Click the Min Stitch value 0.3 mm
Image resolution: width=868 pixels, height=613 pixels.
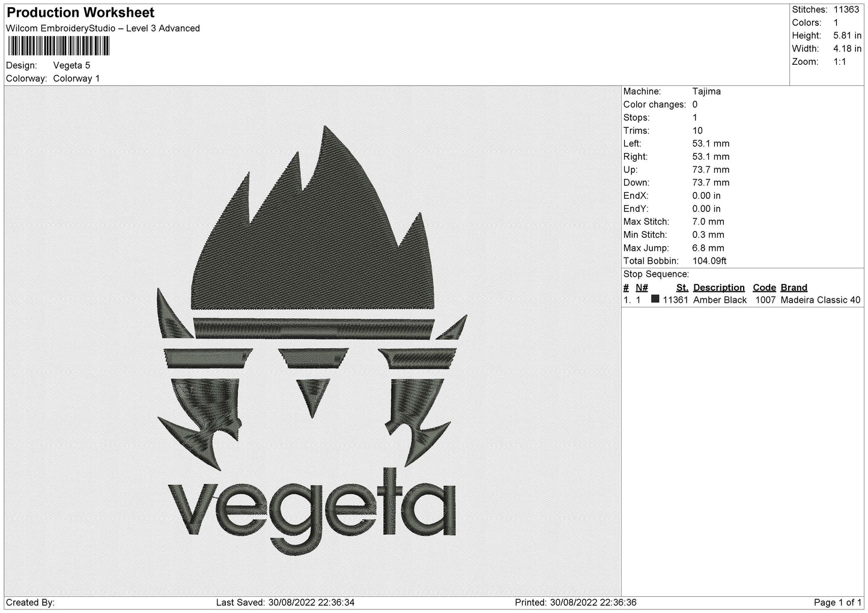click(x=708, y=235)
